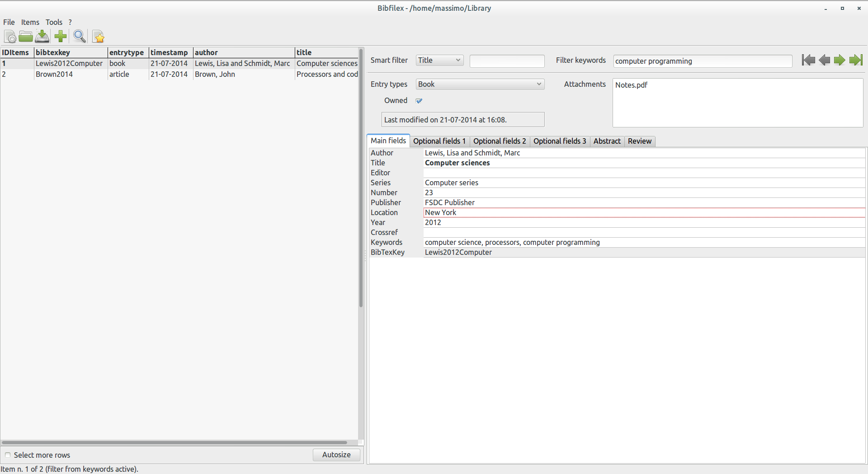Click the empty Crossref field
The image size is (868, 474).
click(644, 232)
